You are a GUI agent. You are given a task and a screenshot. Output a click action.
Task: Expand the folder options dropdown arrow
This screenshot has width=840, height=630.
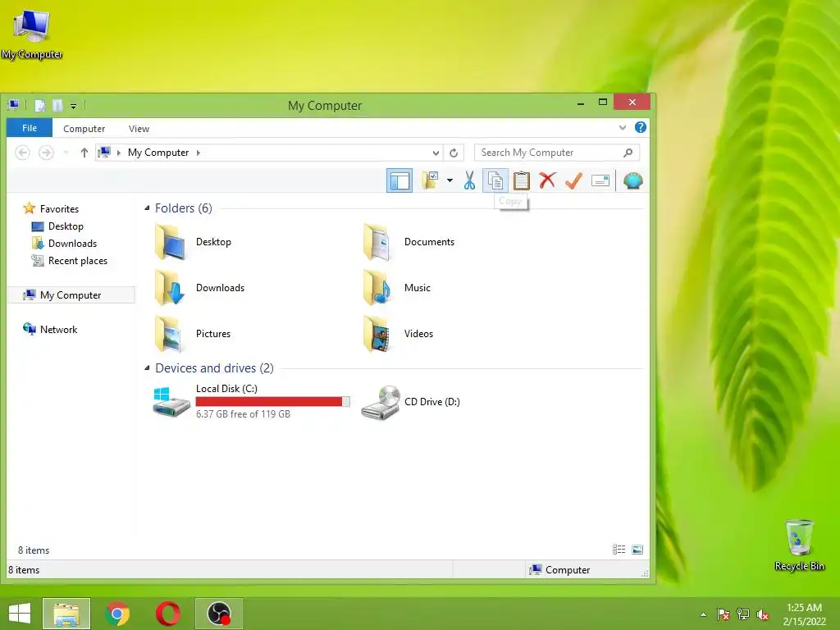coord(450,180)
